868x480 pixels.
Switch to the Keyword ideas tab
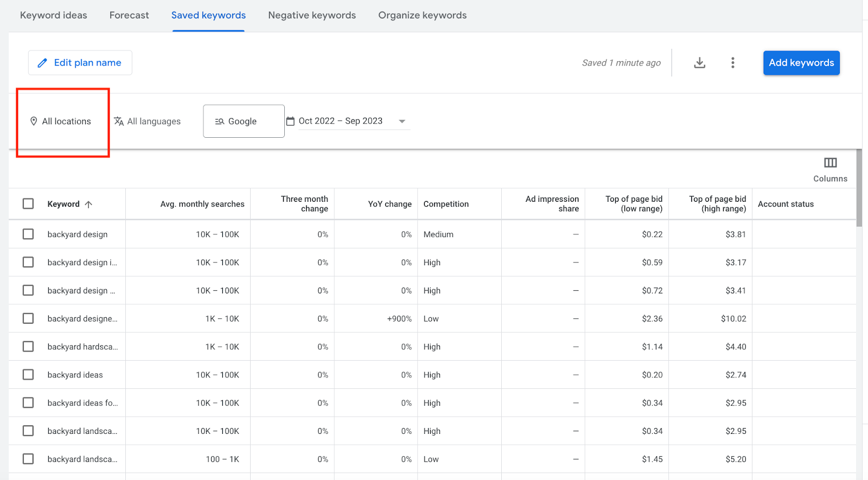point(54,15)
